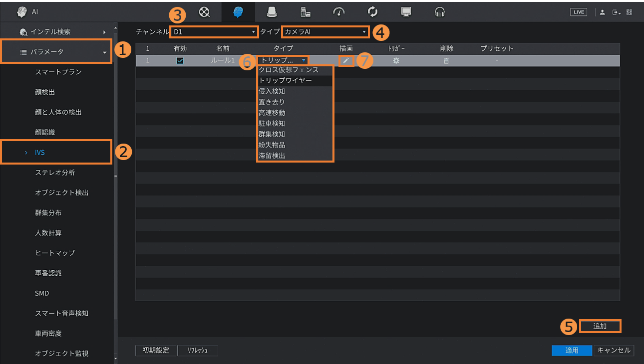The image size is (644, 364).
Task: Click the 追加 button
Action: (x=600, y=326)
